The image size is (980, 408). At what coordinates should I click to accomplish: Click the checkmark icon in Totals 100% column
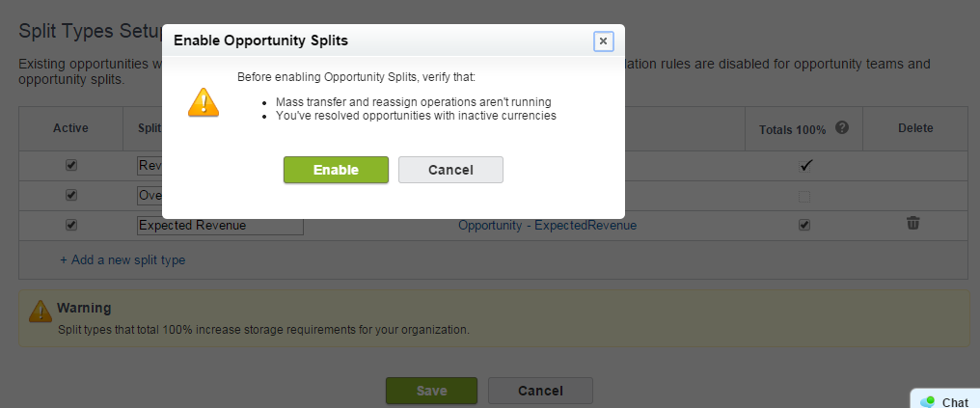click(806, 165)
